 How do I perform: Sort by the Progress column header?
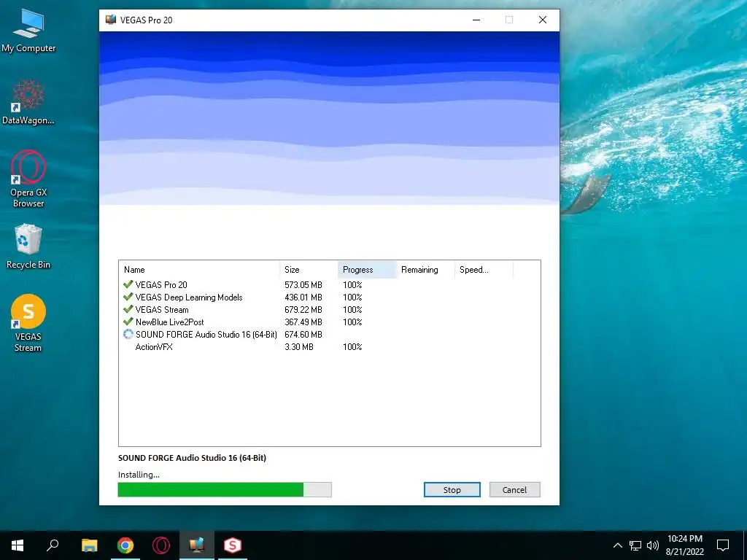(367, 270)
